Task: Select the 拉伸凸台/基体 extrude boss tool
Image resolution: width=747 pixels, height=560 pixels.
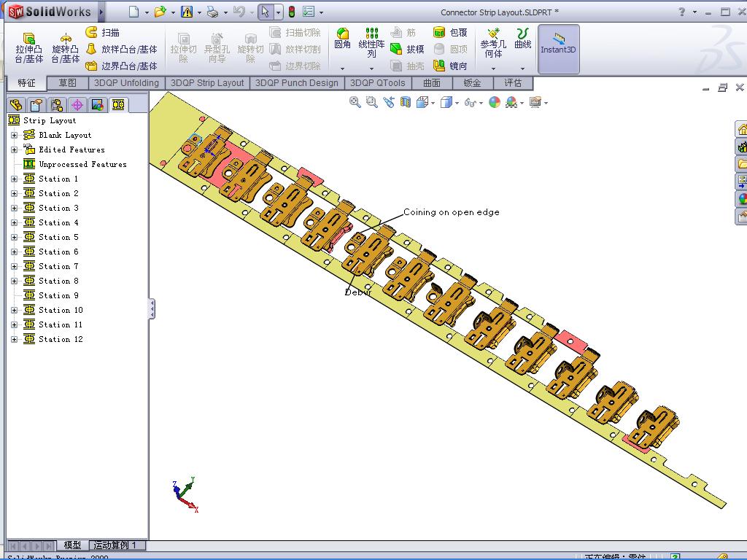Action: click(x=29, y=47)
